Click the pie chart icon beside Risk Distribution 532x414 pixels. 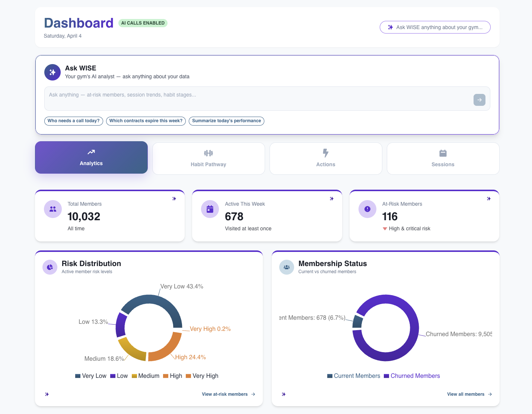click(50, 267)
